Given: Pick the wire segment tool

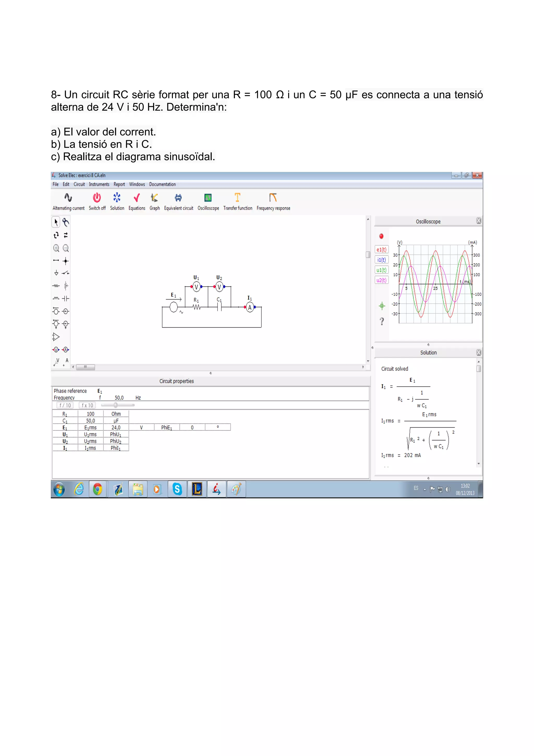Looking at the screenshot, I should (x=56, y=260).
